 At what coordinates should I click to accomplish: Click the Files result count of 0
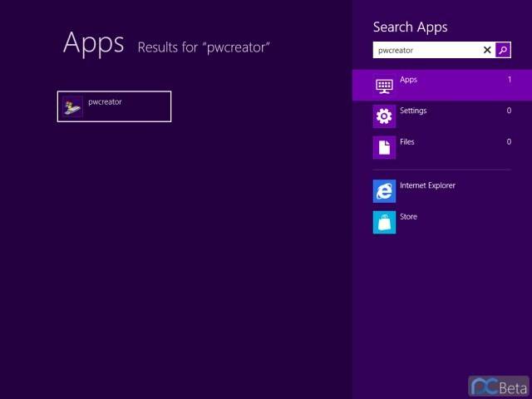pos(509,142)
